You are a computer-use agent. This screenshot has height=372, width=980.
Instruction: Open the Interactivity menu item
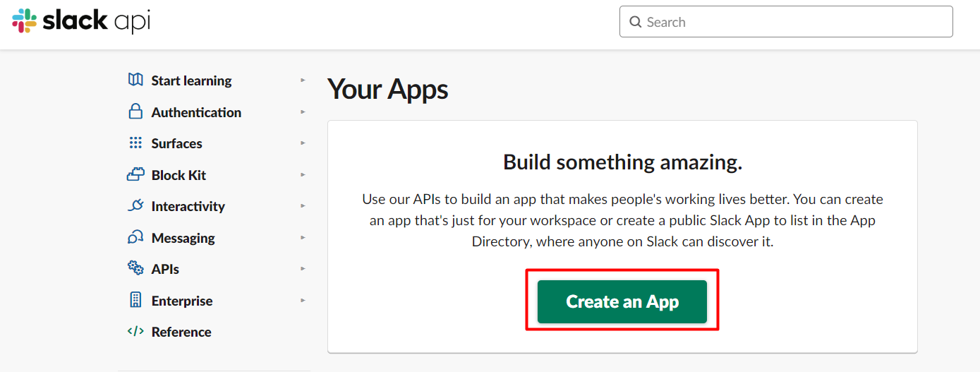[188, 206]
